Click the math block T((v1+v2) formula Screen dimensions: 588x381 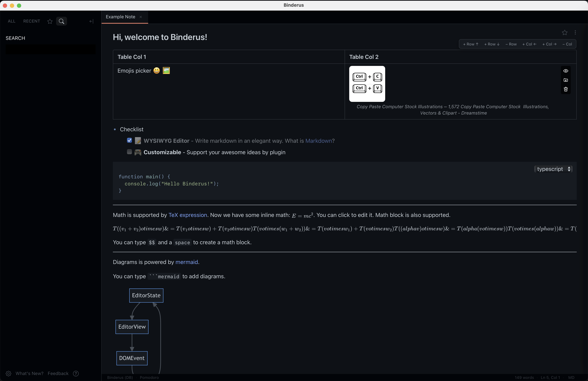(345, 229)
